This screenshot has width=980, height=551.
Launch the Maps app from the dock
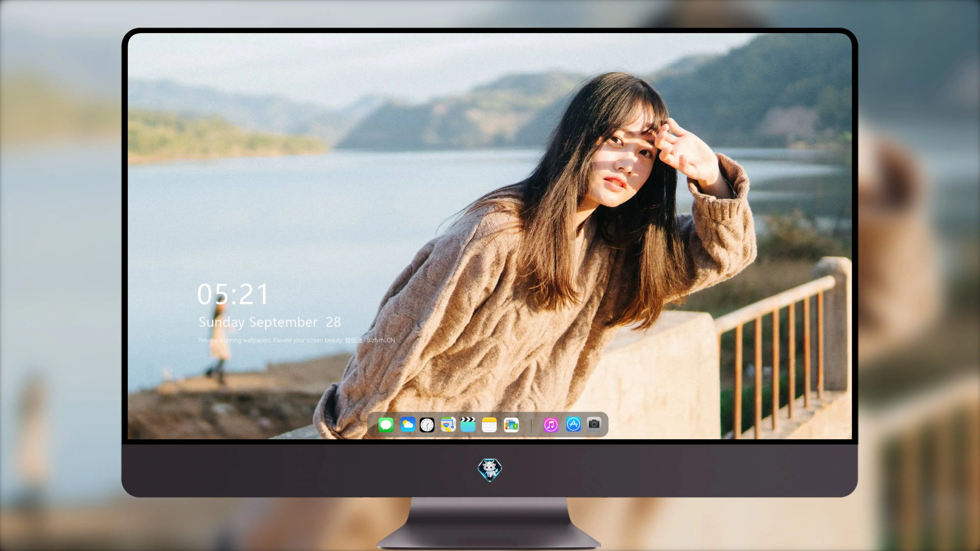448,424
